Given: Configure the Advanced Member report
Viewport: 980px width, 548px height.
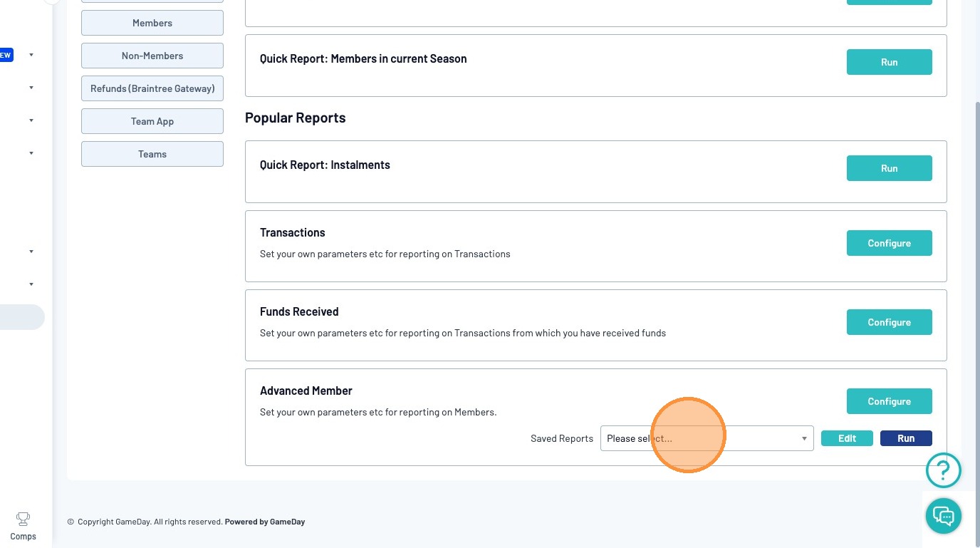Looking at the screenshot, I should coord(889,401).
